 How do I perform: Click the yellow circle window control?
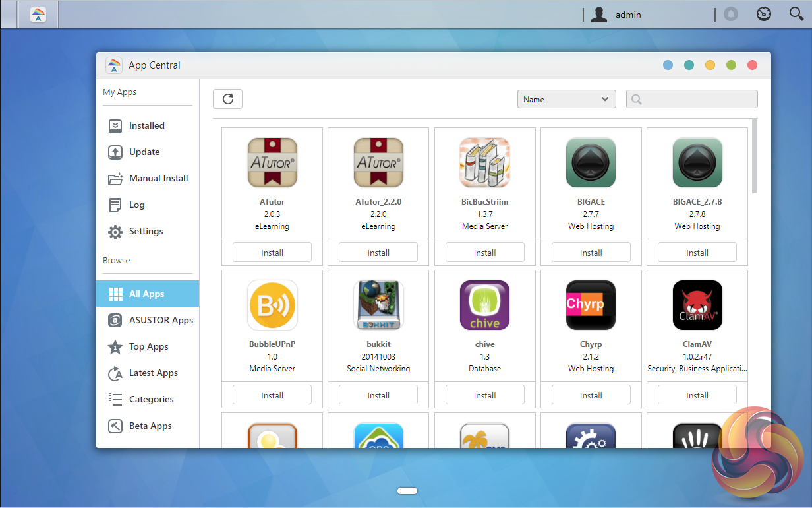(x=710, y=65)
